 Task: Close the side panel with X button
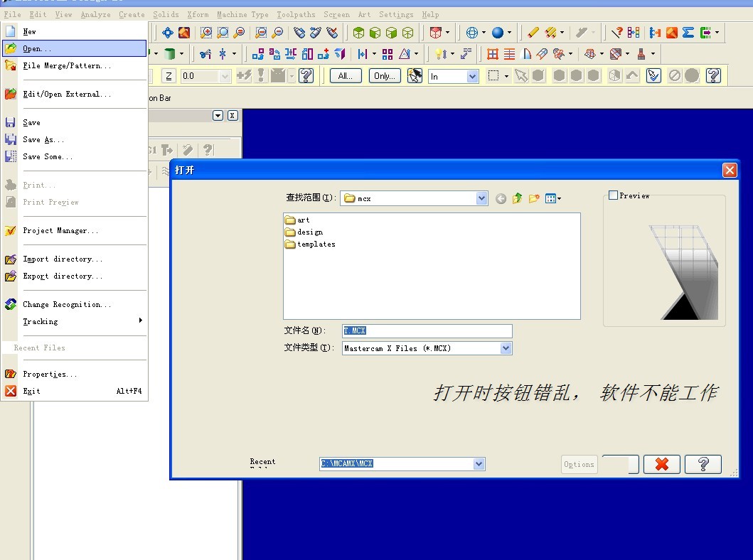[233, 116]
